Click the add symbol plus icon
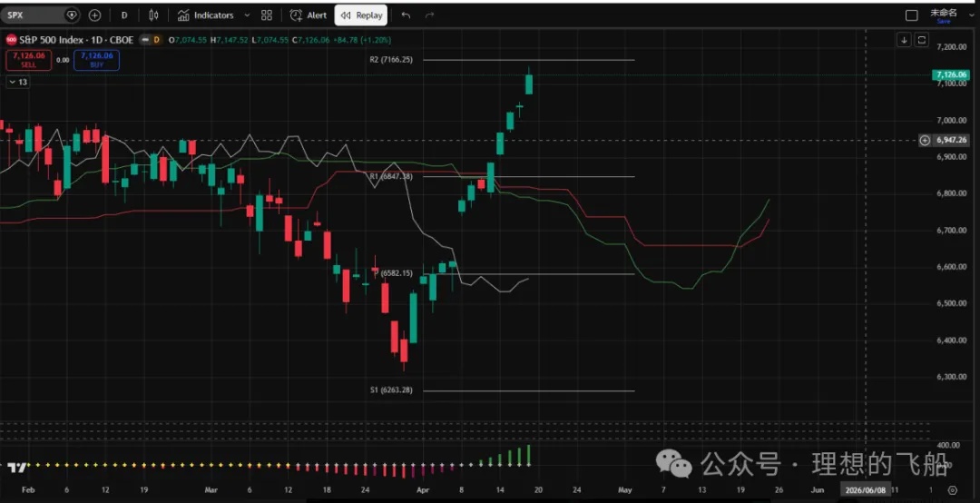Screen dimensions: 980x503 [94, 15]
